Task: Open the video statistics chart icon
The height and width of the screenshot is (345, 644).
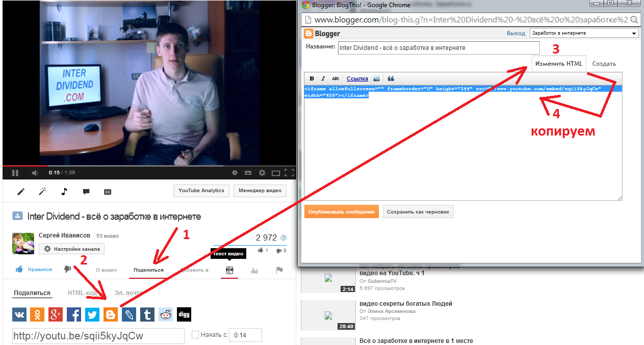Action: [254, 270]
